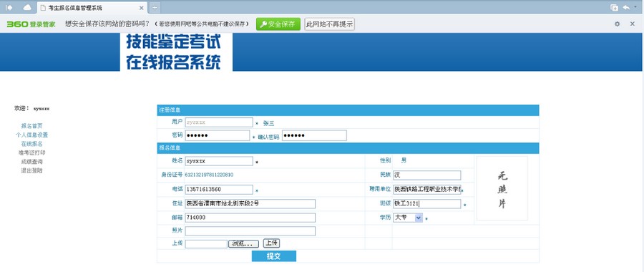This screenshot has width=644, height=272.
Task: Click the 电话 field 13571613560
Action: 219,190
